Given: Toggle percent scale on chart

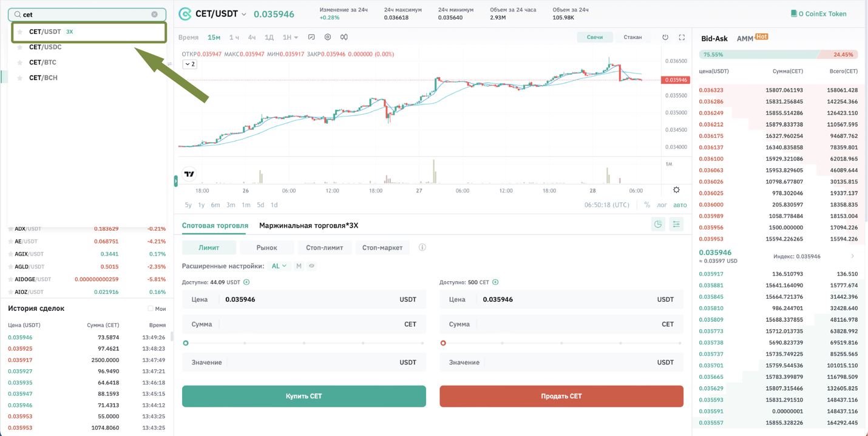Looking at the screenshot, I should point(647,205).
